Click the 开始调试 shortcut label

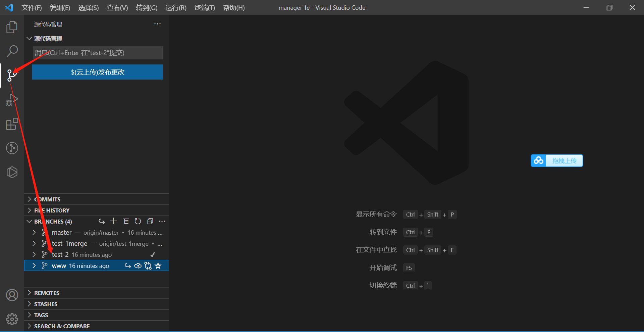(x=383, y=268)
